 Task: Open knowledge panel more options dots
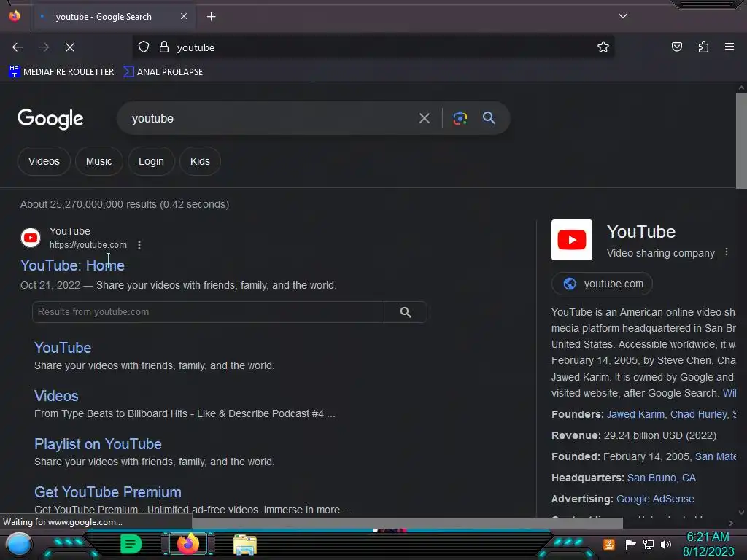pyautogui.click(x=727, y=252)
